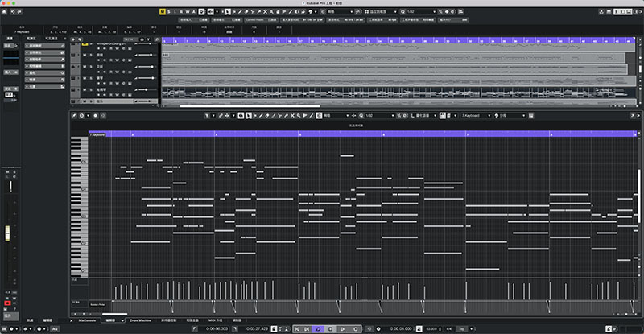Toggle the transport Cycle loop button
The height and width of the screenshot is (334, 644).
[317, 329]
